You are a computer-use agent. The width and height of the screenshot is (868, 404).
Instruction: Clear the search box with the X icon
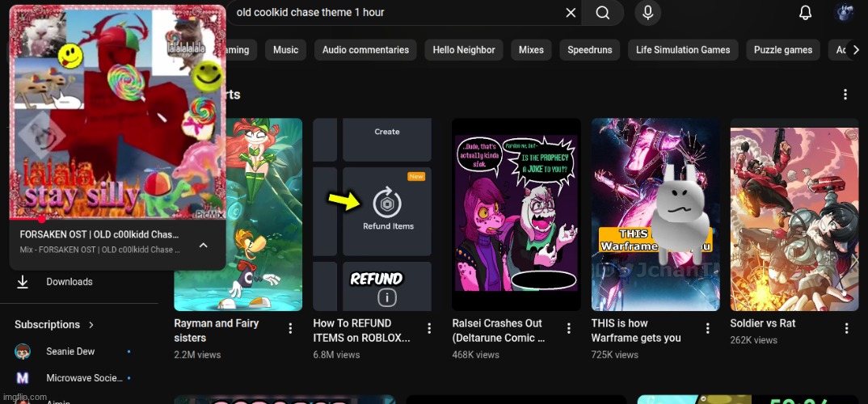[x=571, y=13]
